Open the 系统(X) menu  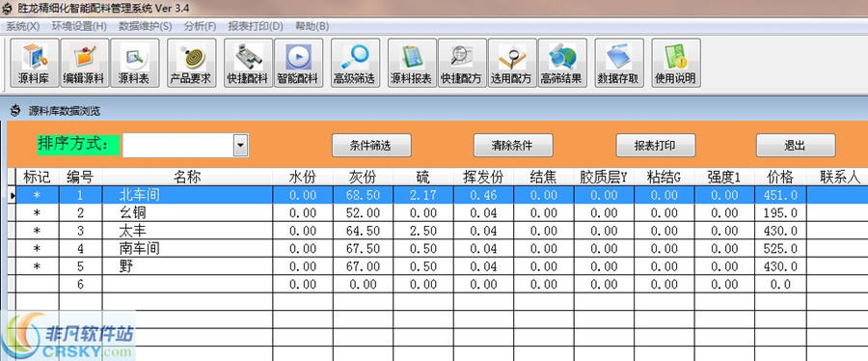[23, 26]
